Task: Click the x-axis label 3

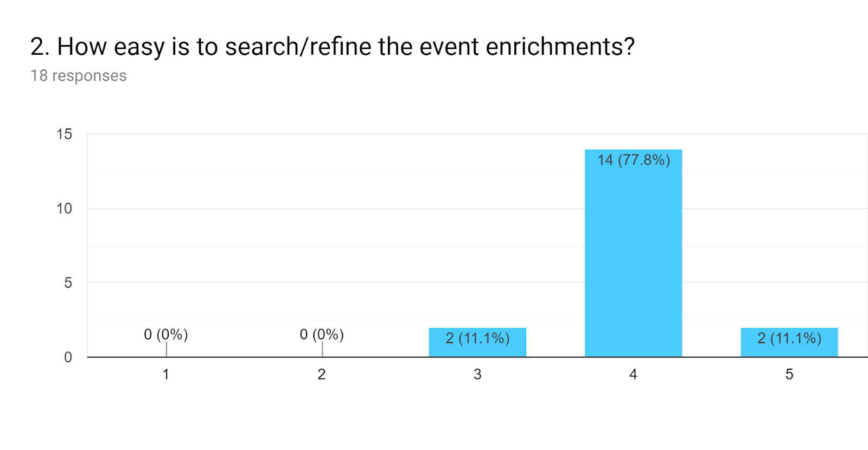Action: (477, 374)
